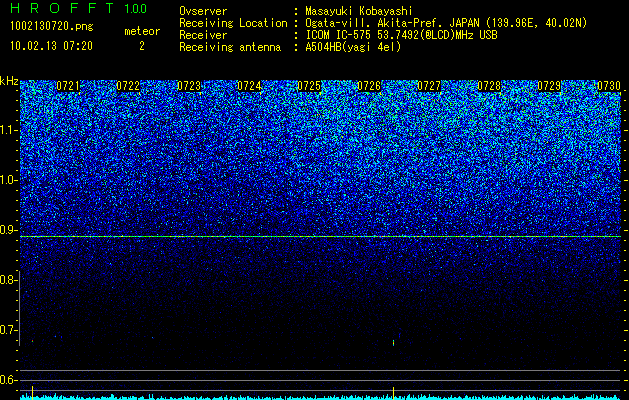The image size is (629, 400).
Task: Click the Receiver label
Action: pyautogui.click(x=203, y=35)
